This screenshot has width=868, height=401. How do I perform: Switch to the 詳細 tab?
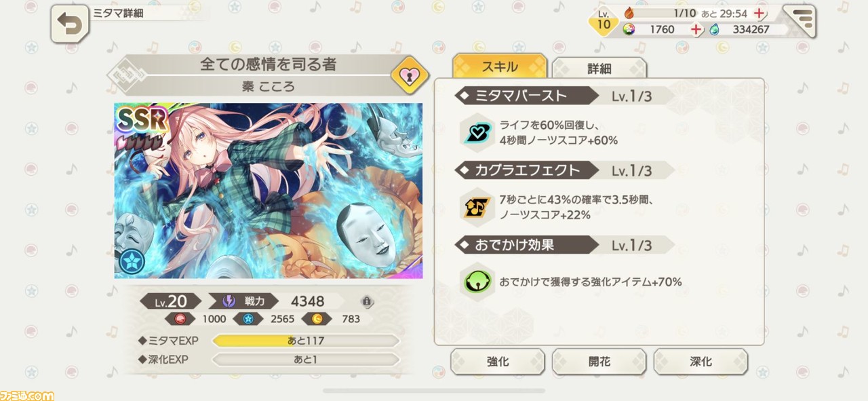click(x=599, y=69)
